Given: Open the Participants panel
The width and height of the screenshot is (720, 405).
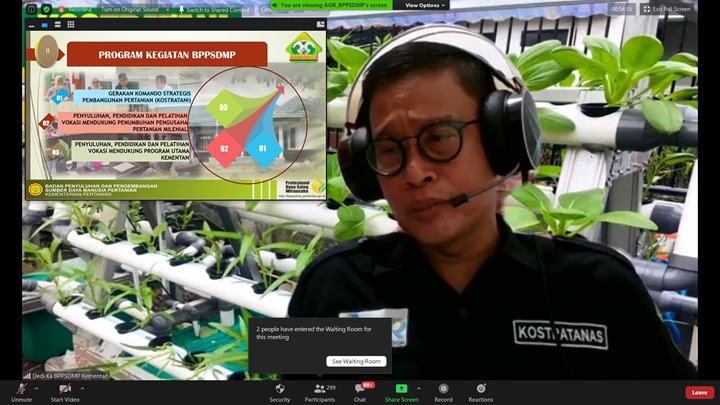Looking at the screenshot, I should [320, 393].
